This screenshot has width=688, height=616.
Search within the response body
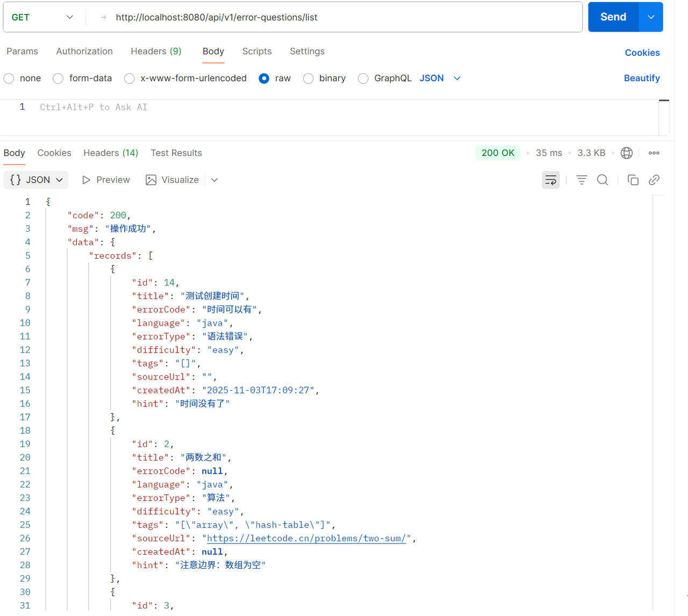(603, 180)
